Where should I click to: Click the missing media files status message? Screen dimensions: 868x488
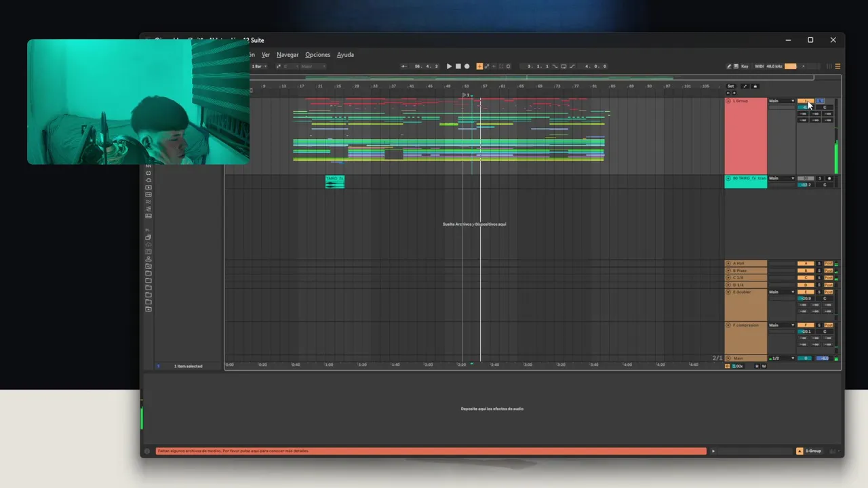[431, 451]
